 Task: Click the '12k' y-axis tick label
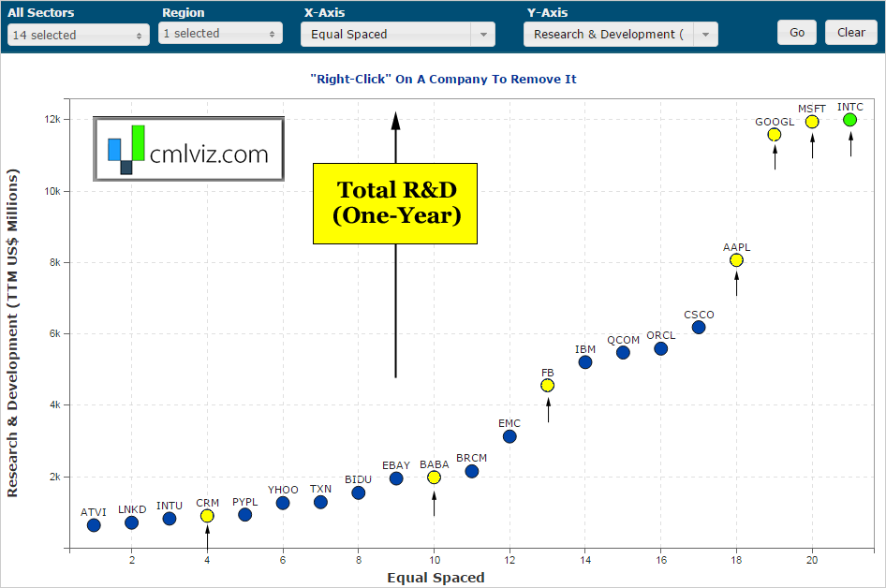52,119
